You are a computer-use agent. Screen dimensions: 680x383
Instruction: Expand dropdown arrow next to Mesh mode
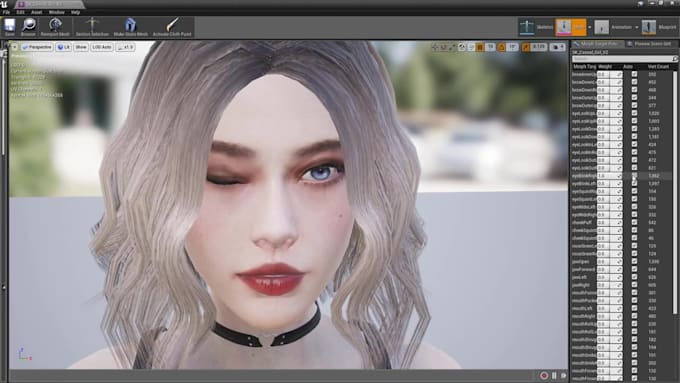click(x=589, y=27)
